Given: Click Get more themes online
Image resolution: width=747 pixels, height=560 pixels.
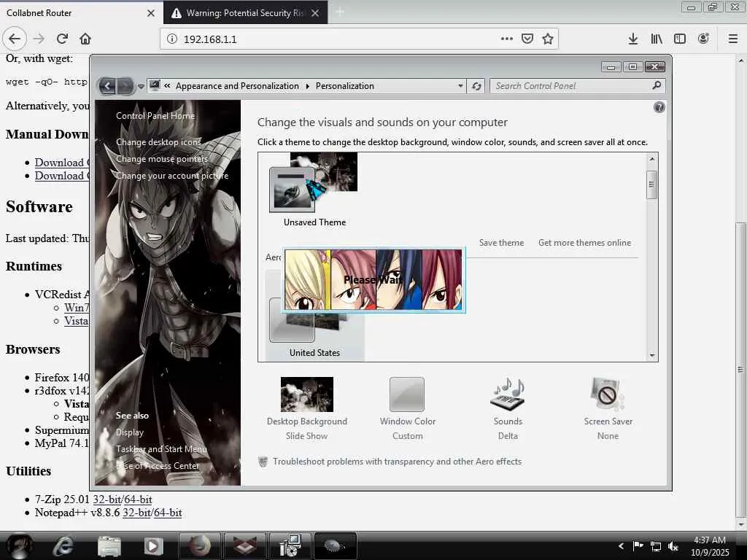Looking at the screenshot, I should [584, 243].
